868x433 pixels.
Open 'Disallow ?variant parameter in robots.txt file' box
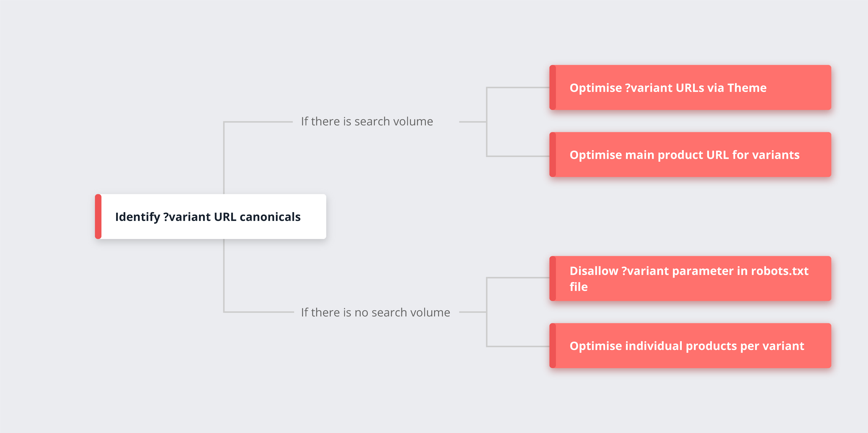[x=690, y=279]
